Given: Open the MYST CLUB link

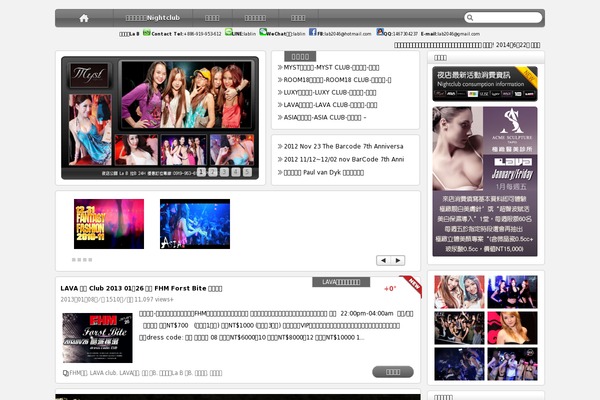Looking at the screenshot, I should pos(331,68).
